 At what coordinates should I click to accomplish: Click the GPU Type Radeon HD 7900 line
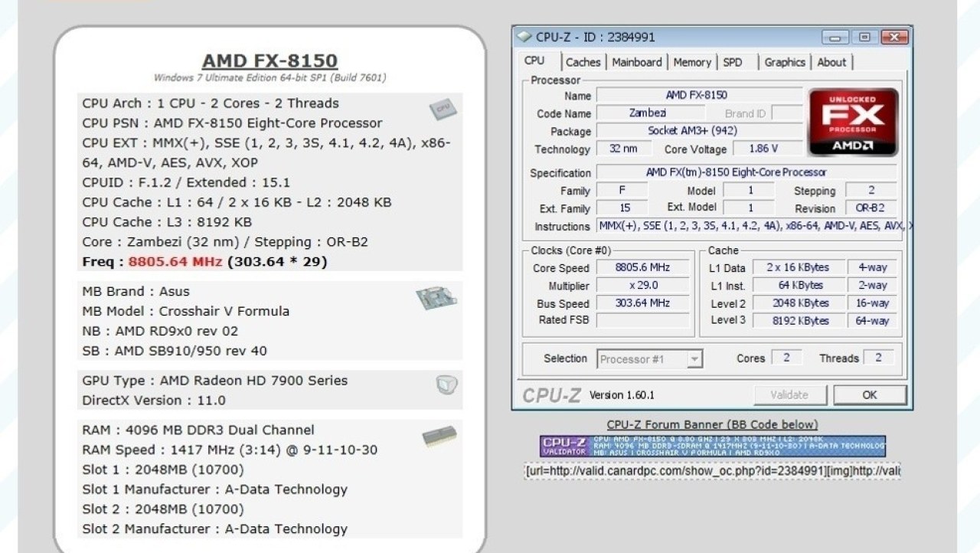[214, 381]
